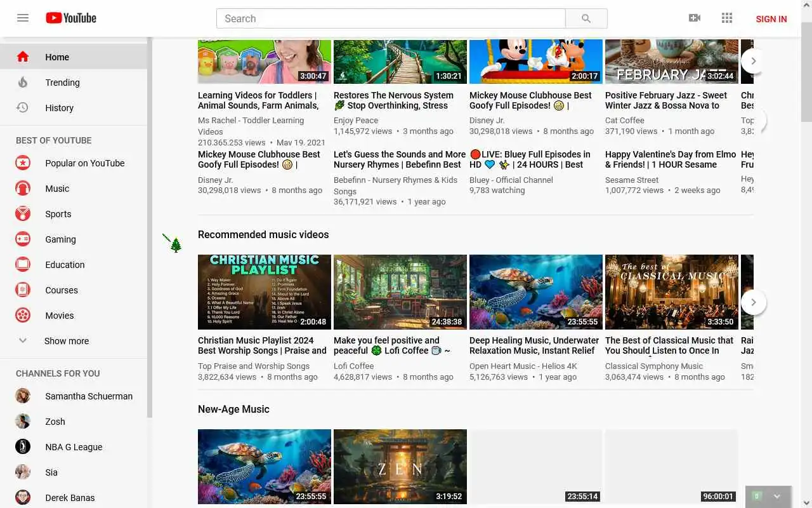
Task: Click the Search input field
Action: [391, 18]
